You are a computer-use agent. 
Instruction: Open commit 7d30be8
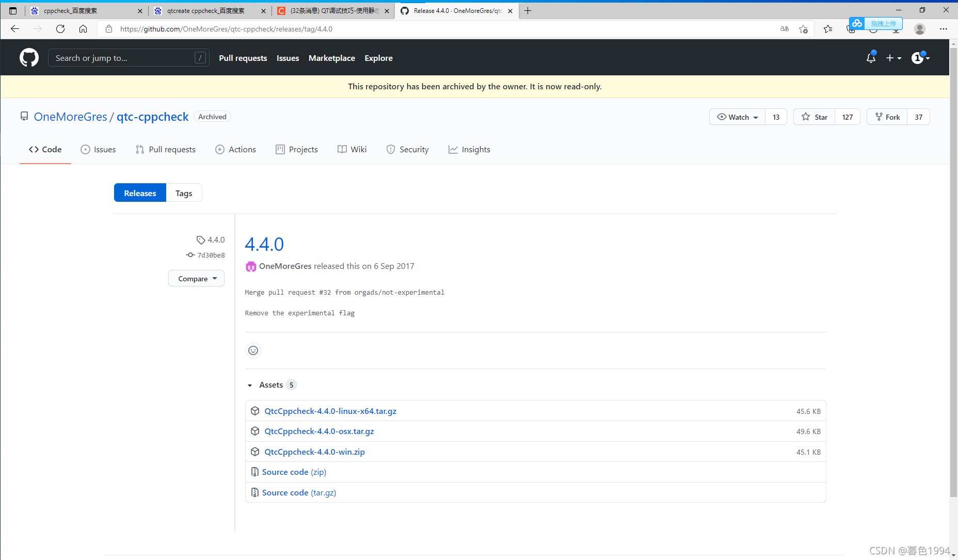point(205,255)
